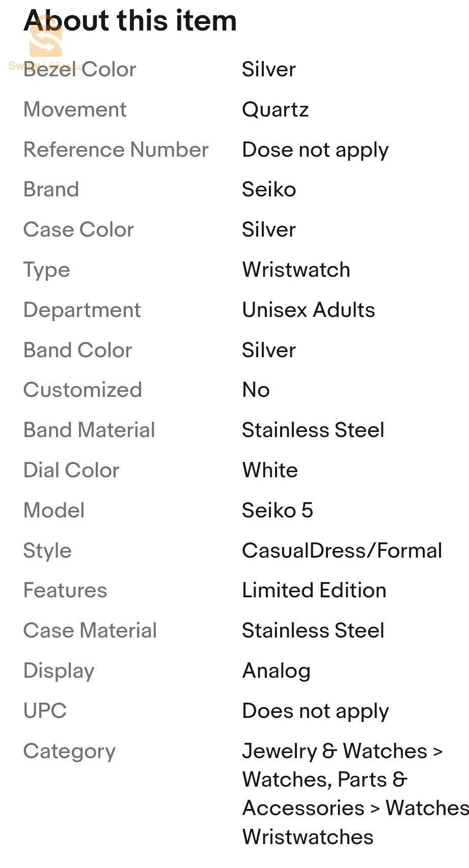This screenshot has width=469, height=868.
Task: Click the "Dose not apply" reference value
Action: point(315,150)
